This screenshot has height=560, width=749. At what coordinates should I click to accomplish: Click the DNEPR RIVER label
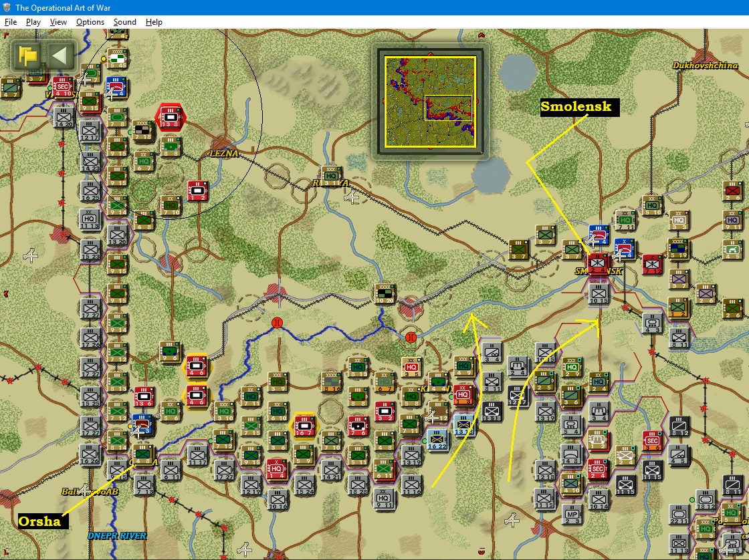click(x=117, y=536)
